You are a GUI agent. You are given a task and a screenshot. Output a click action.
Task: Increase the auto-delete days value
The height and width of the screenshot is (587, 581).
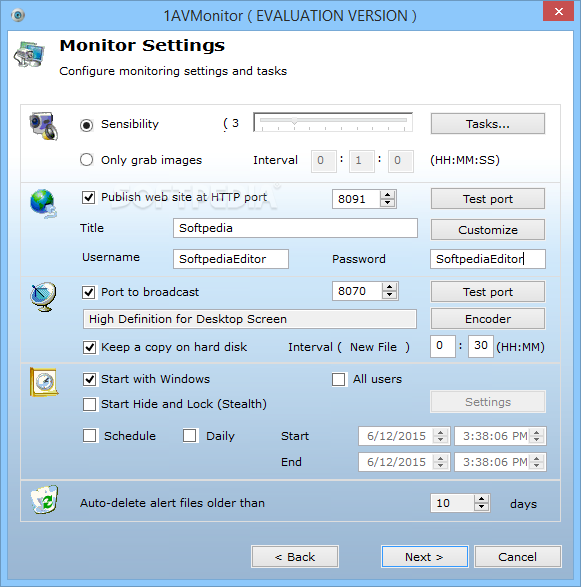coord(481,499)
